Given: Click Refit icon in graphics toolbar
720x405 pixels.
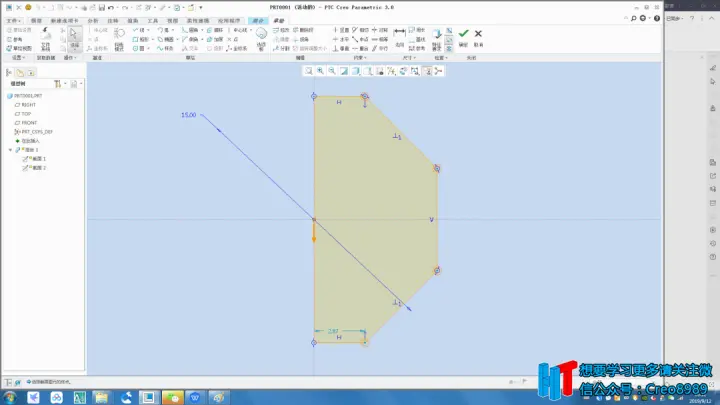Looking at the screenshot, I should point(308,71).
